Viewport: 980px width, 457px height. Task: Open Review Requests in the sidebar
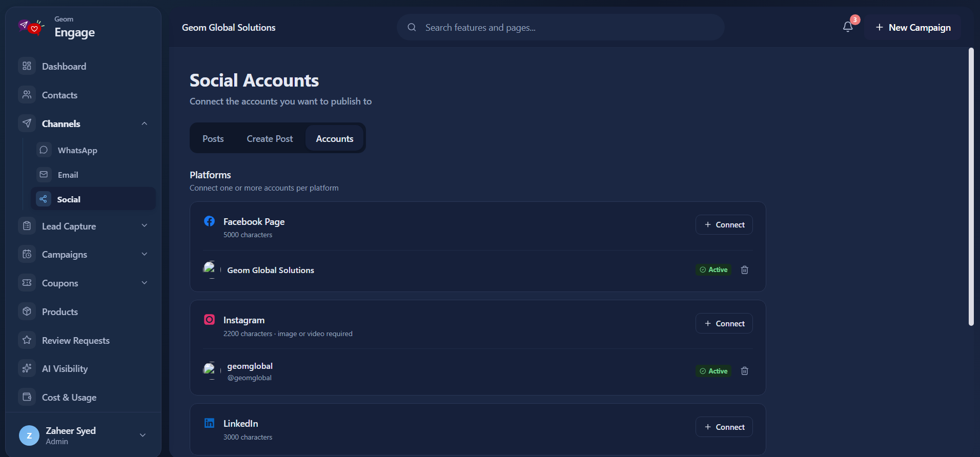tap(83, 340)
